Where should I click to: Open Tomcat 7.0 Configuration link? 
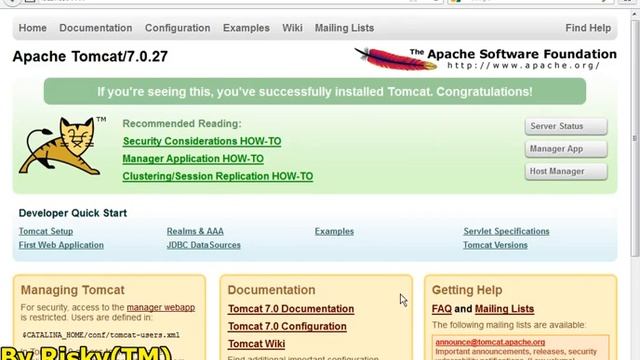287,327
